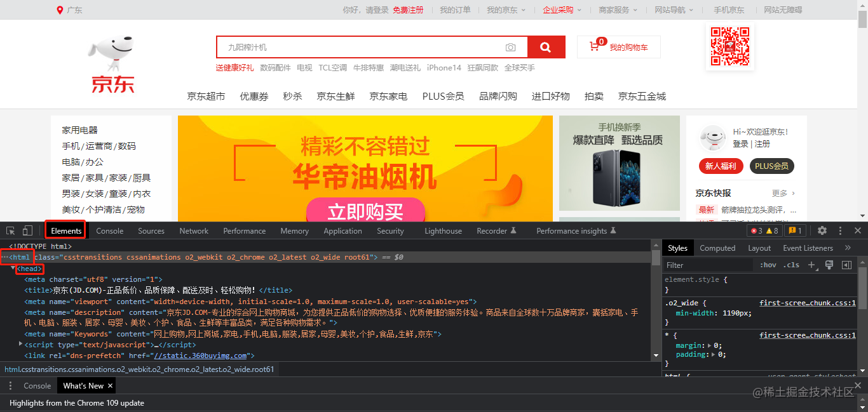The image size is (868, 412).
Task: Click the 我的购物车 button
Action: click(x=619, y=47)
